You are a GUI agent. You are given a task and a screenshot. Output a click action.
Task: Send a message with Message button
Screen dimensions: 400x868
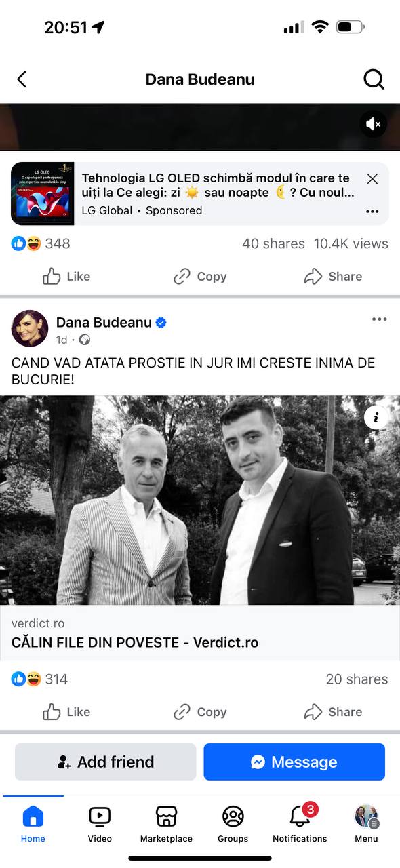294,762
